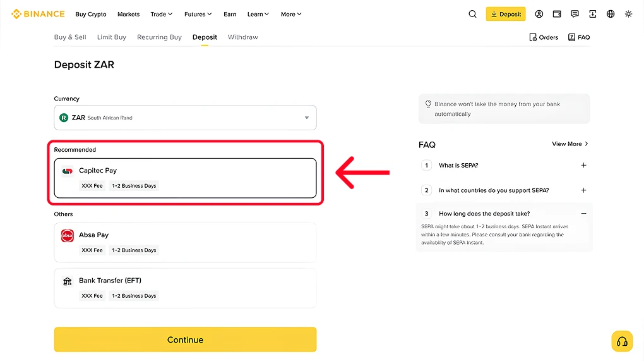Open the chat messages icon
The width and height of the screenshot is (644, 361).
pos(575,14)
